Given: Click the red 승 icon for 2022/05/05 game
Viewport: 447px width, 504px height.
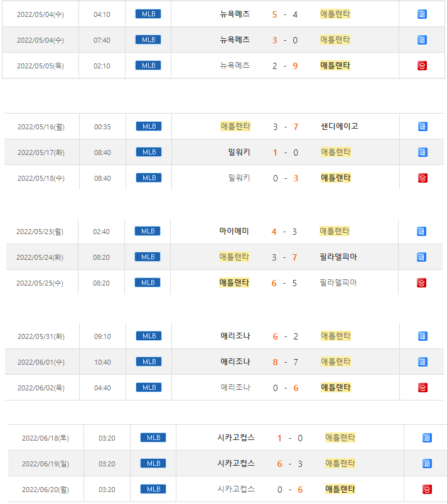Looking at the screenshot, I should point(422,65).
